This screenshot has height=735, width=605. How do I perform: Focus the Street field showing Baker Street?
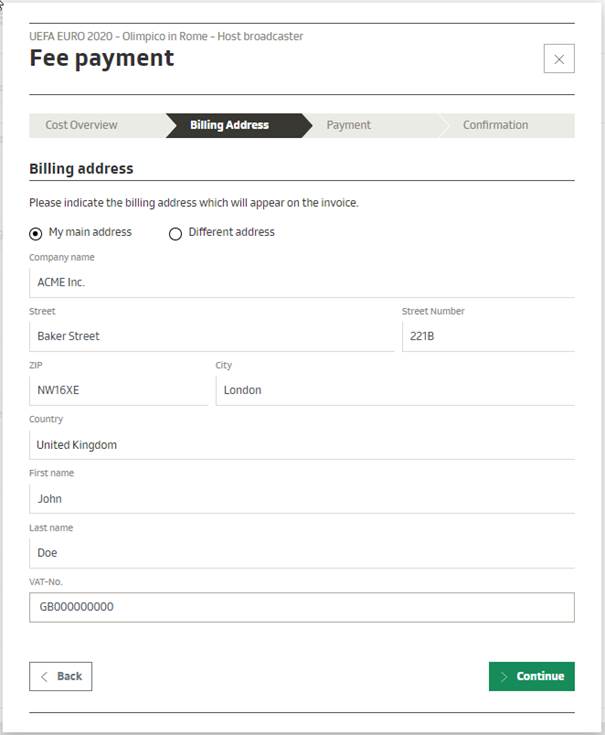pyautogui.click(x=211, y=336)
